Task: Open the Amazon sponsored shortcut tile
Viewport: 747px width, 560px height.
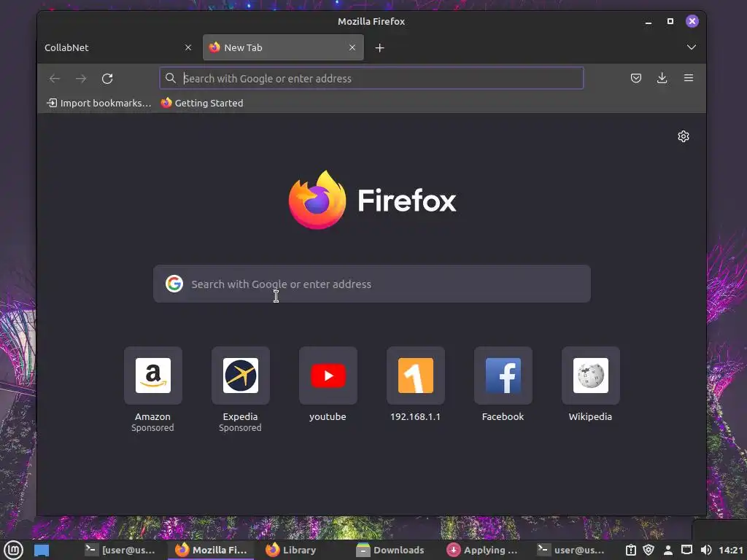Action: tap(153, 376)
